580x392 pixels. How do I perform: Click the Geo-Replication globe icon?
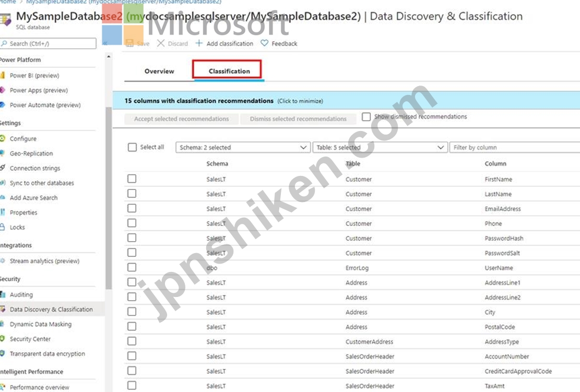[2, 153]
